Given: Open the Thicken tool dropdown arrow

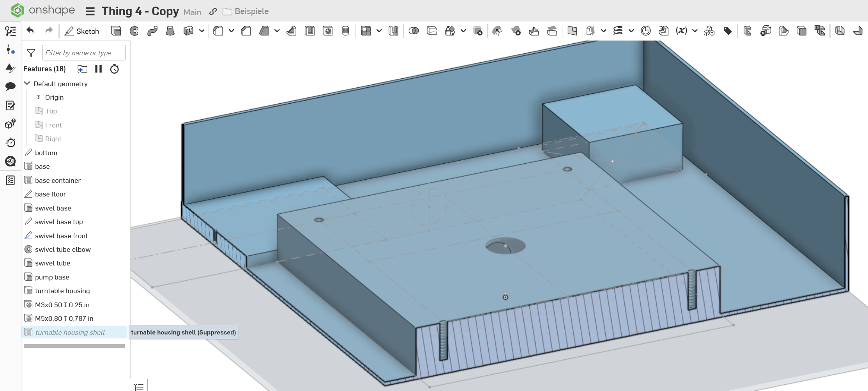Looking at the screenshot, I should pos(202,31).
